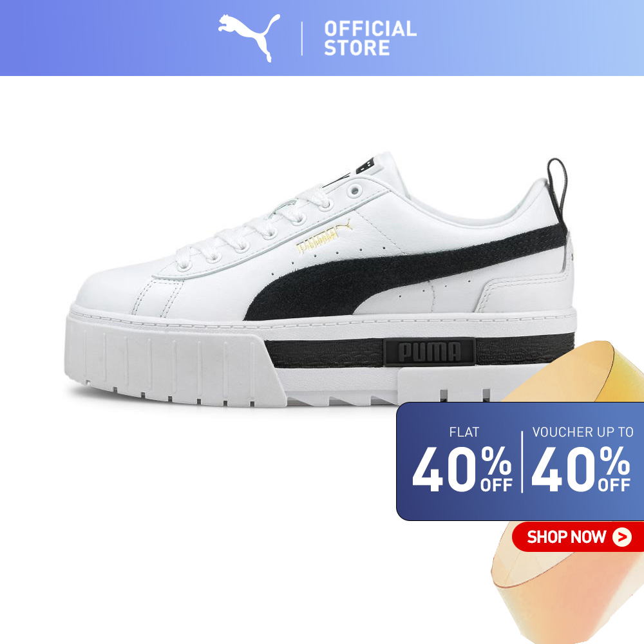Click the blue discount promo banner
Viewport: 644px width, 644px height.
point(520,461)
